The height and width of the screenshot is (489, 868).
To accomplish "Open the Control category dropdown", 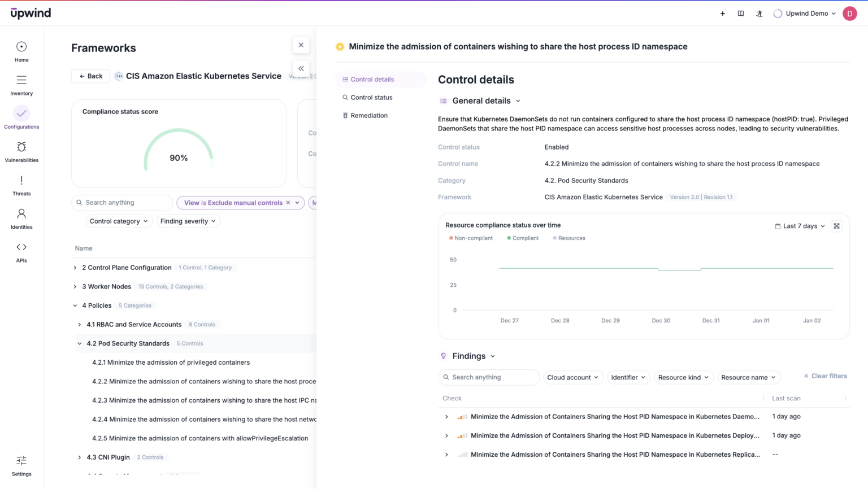I will click(x=119, y=221).
